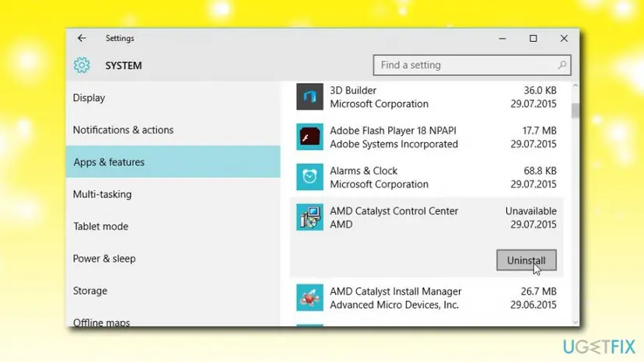The width and height of the screenshot is (644, 362).
Task: Click Adobe Systems Incorporated publisher text
Action: 394,144
